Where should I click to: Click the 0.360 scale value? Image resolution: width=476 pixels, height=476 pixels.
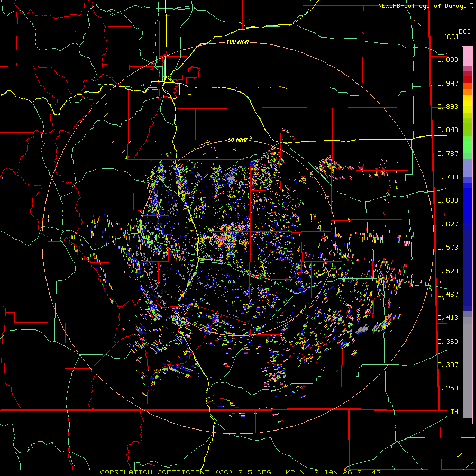(x=448, y=342)
